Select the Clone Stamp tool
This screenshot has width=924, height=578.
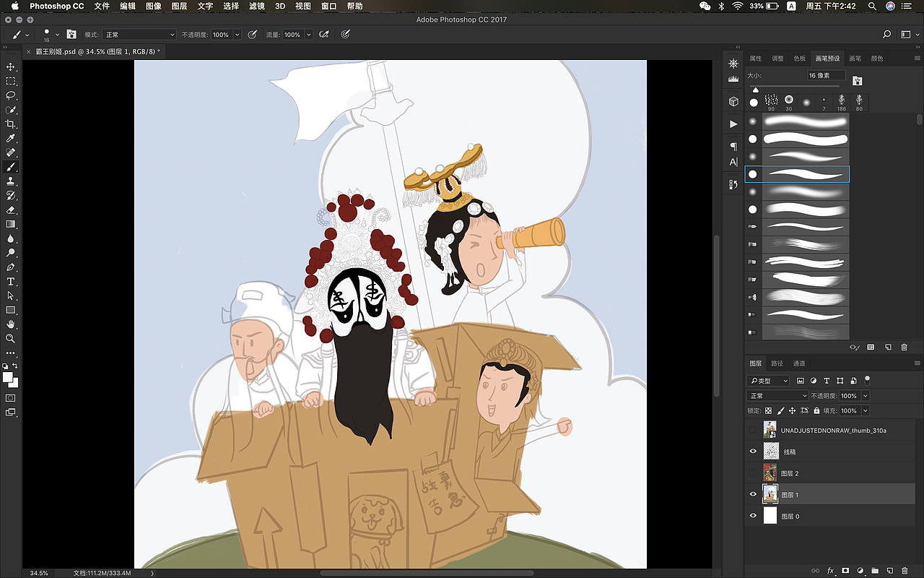(x=11, y=181)
